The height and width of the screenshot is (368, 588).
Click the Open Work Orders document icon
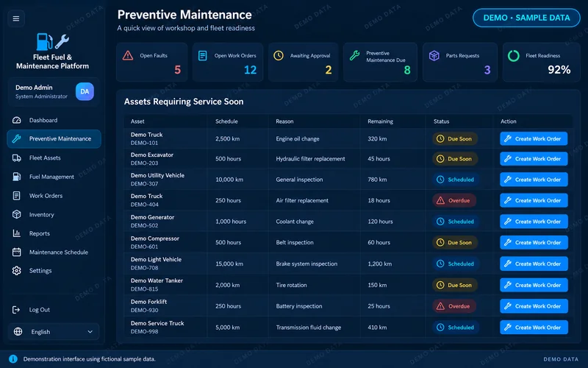coord(203,56)
